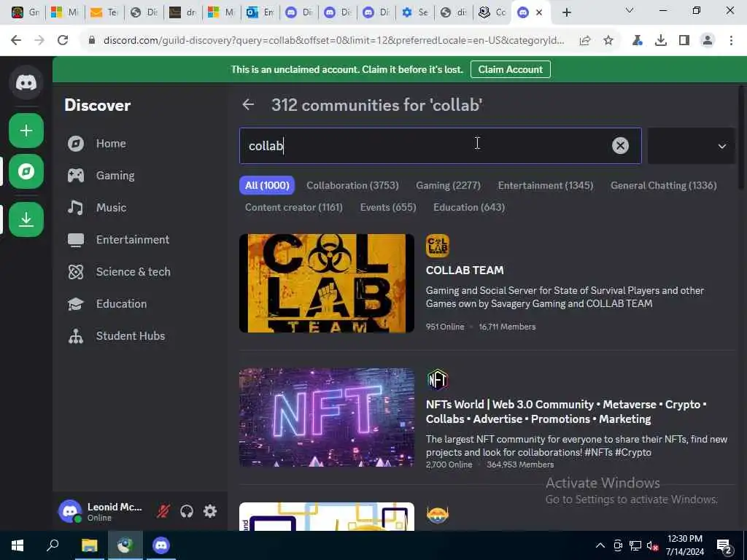Unmute the microphone in the user panel
Viewport: 747px width, 560px height.
click(x=163, y=511)
